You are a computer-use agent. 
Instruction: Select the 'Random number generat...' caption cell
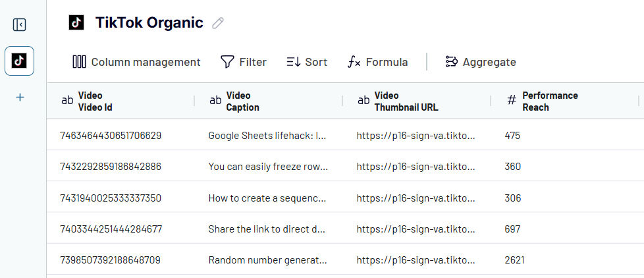pyautogui.click(x=267, y=260)
